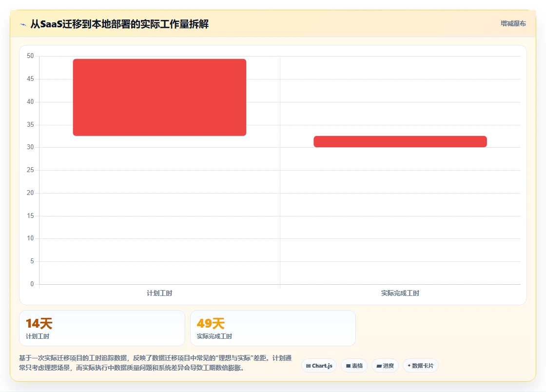Viewport: 546px width, 392px height.
Task: Click the 14天 stat card
Action: pyautogui.click(x=102, y=328)
